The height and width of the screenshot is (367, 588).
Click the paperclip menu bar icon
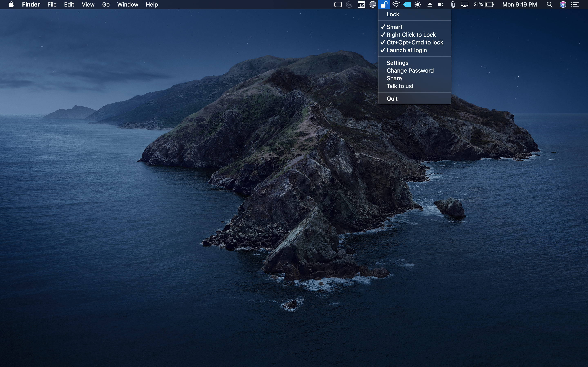click(x=453, y=5)
